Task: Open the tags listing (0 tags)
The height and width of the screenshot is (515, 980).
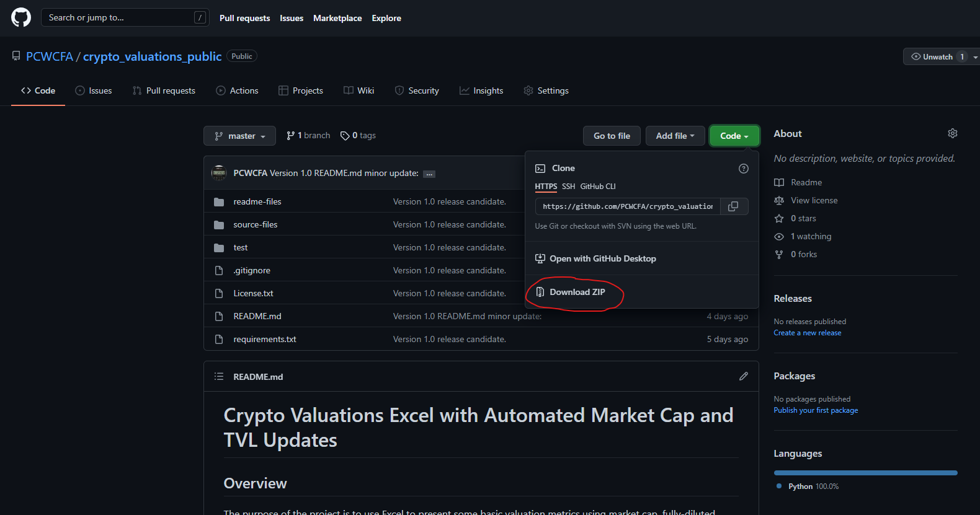Action: (x=358, y=136)
